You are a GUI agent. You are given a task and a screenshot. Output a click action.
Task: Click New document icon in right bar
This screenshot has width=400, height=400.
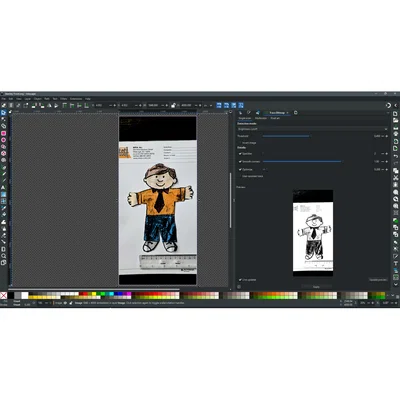(x=396, y=113)
